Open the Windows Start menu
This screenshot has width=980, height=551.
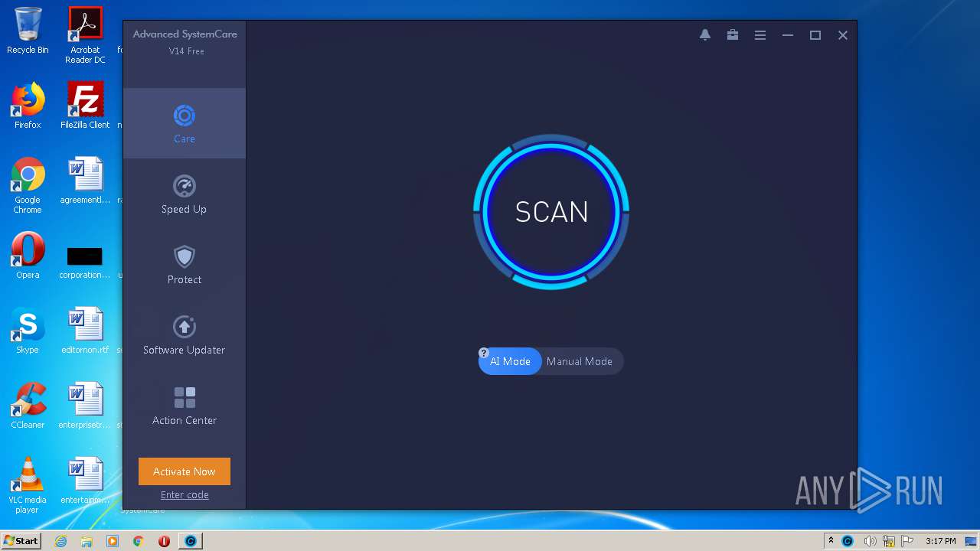tap(21, 540)
